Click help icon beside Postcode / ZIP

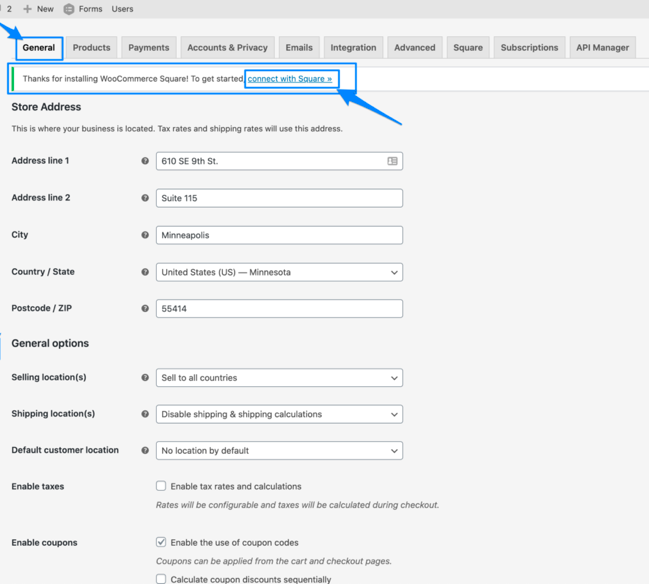coord(145,309)
